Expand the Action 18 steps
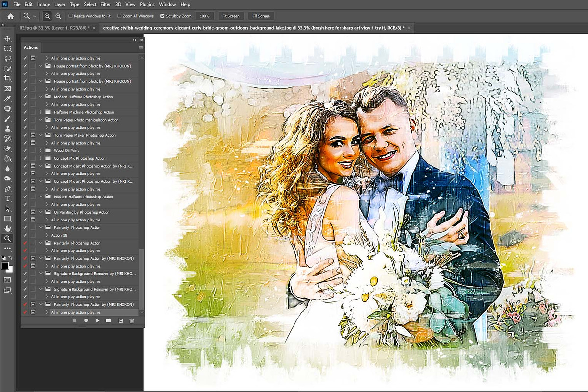The image size is (588, 392). pos(47,235)
